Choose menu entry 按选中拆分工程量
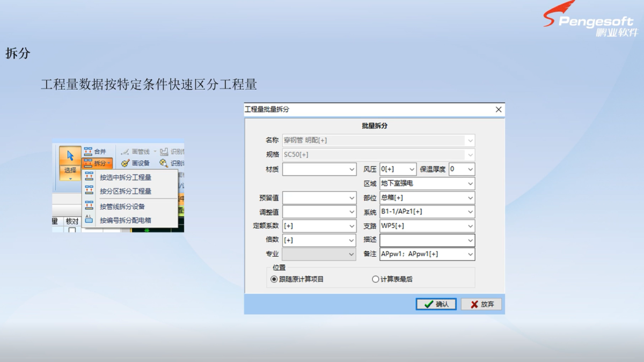The width and height of the screenshot is (644, 362). (125, 177)
